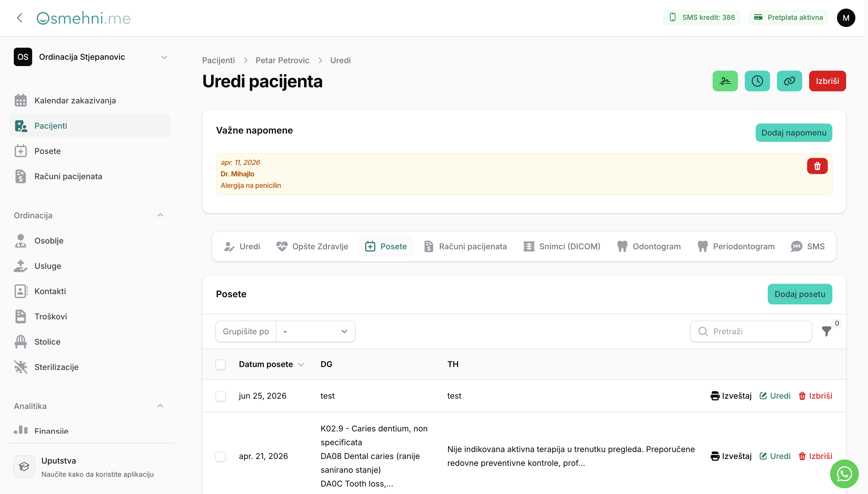
Task: Expand the Ordinacija Stjepanovic clinic switcher
Action: click(91, 57)
